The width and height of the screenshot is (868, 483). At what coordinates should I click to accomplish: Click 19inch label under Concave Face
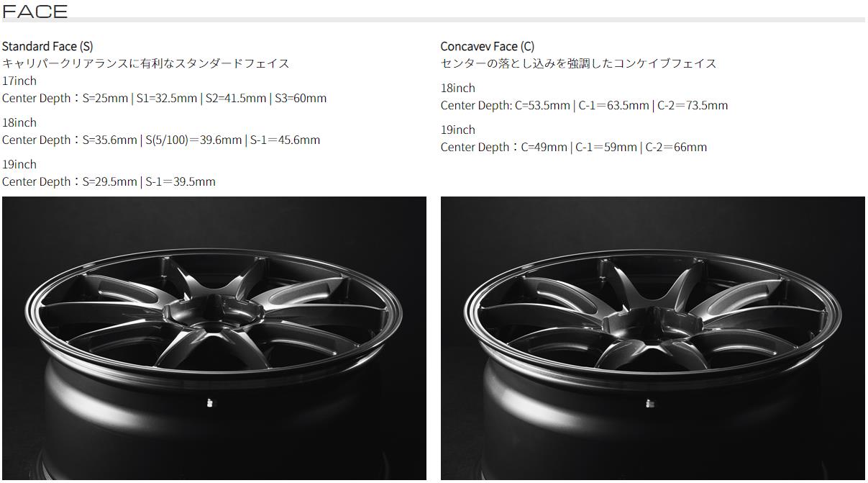(x=458, y=130)
